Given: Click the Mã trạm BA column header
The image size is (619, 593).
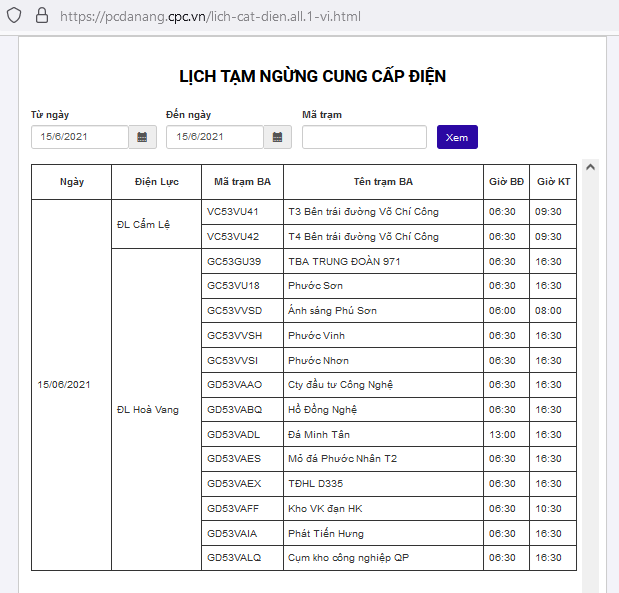Looking at the screenshot, I should point(242,182).
